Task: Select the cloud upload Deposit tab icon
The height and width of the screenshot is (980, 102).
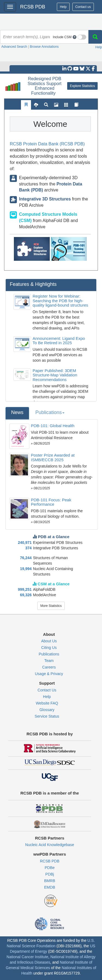Action: [x=36, y=105]
